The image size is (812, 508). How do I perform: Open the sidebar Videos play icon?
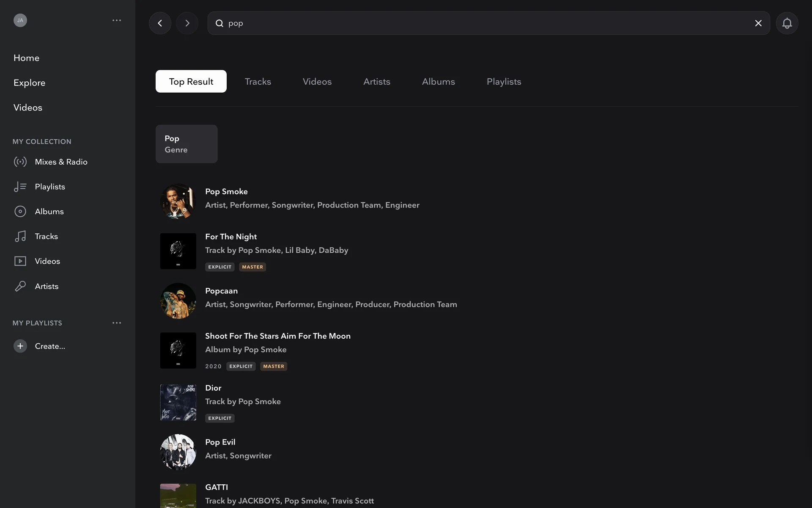(20, 261)
